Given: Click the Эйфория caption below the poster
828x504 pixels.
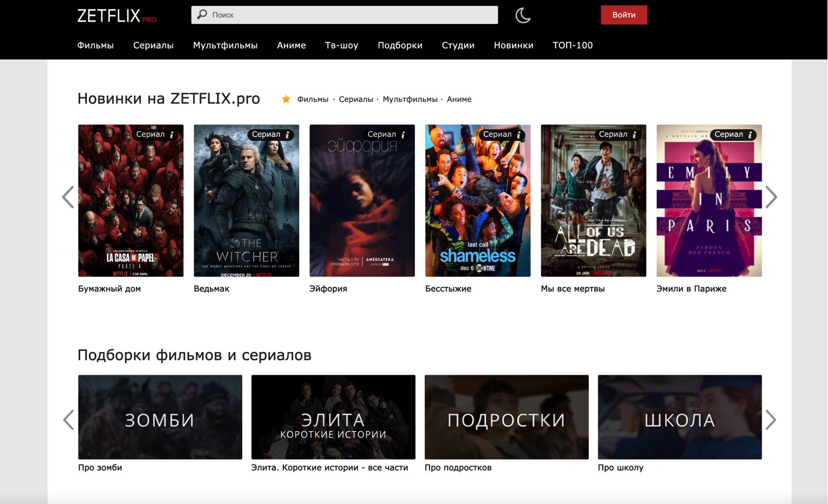Looking at the screenshot, I should [x=328, y=289].
